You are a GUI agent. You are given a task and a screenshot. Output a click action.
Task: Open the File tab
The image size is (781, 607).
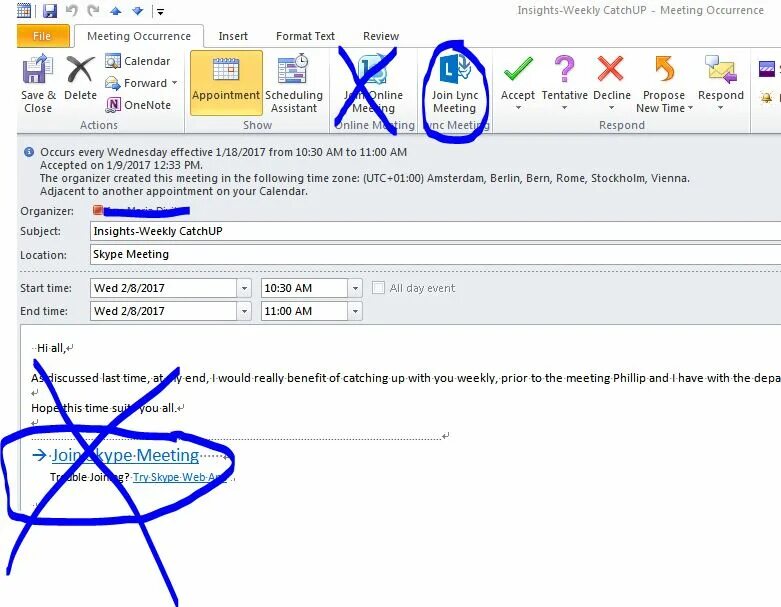click(x=42, y=36)
